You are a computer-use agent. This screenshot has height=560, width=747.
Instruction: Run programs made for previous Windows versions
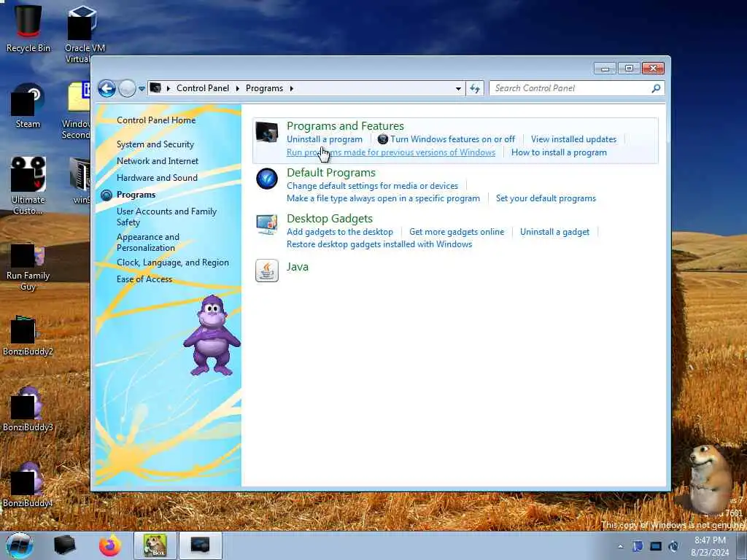pyautogui.click(x=391, y=152)
